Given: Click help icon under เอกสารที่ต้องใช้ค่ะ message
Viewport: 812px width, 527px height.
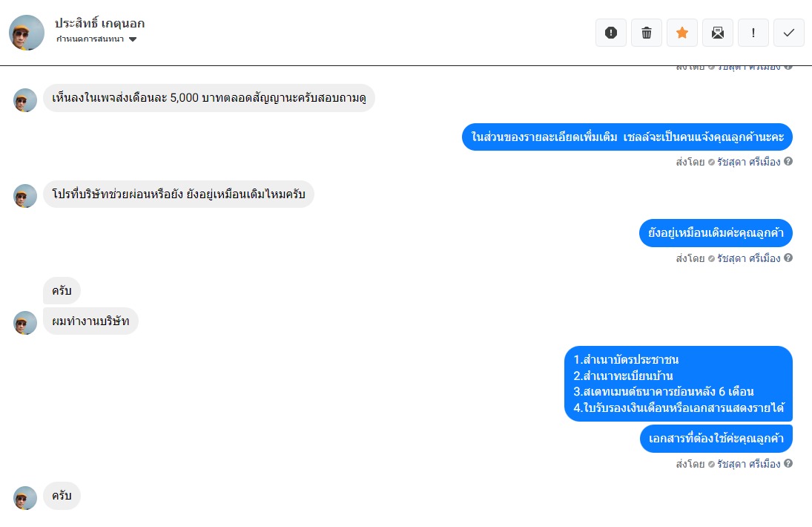Looking at the screenshot, I should tap(788, 463).
